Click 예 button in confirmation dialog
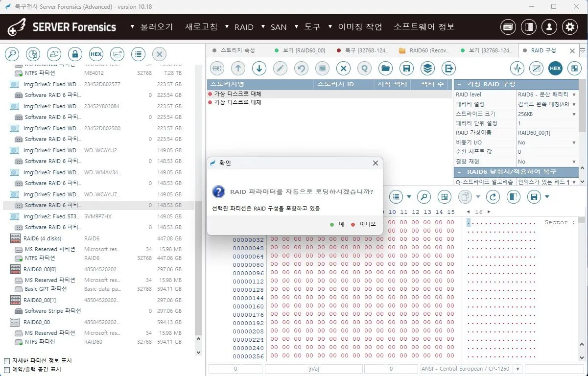 pyautogui.click(x=338, y=224)
